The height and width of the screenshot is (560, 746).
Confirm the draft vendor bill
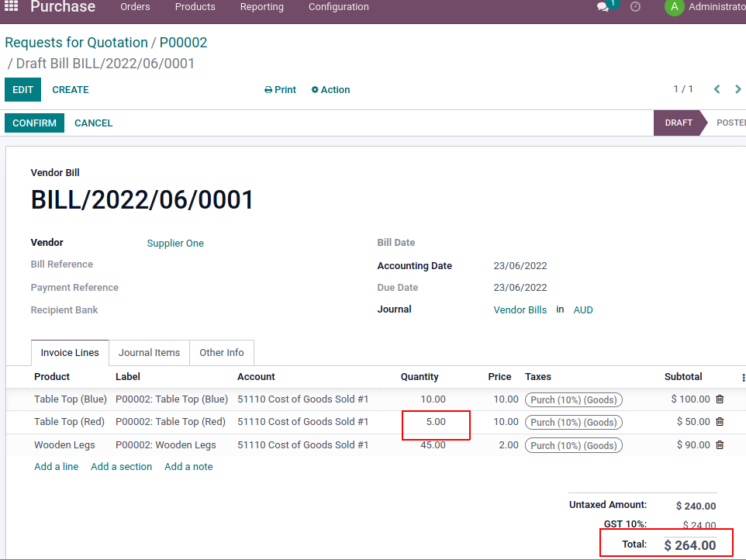[34, 123]
